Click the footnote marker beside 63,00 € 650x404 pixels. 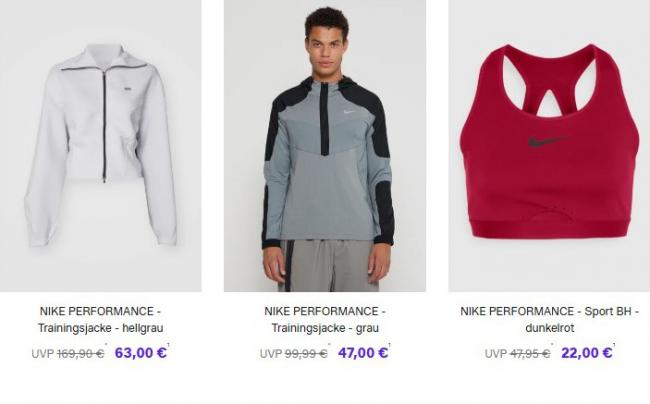click(x=168, y=345)
